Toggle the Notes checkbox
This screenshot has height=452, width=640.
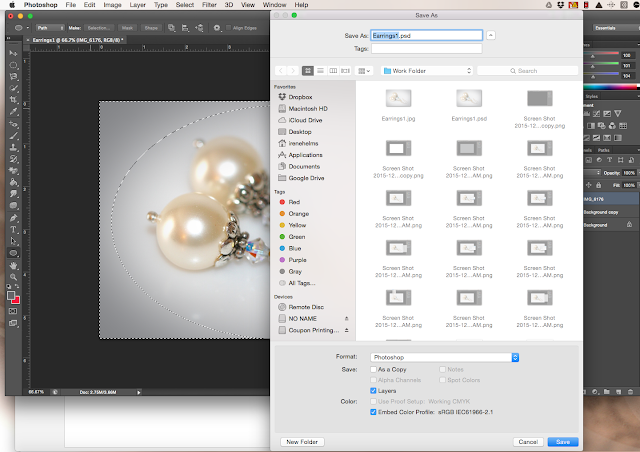(x=442, y=369)
